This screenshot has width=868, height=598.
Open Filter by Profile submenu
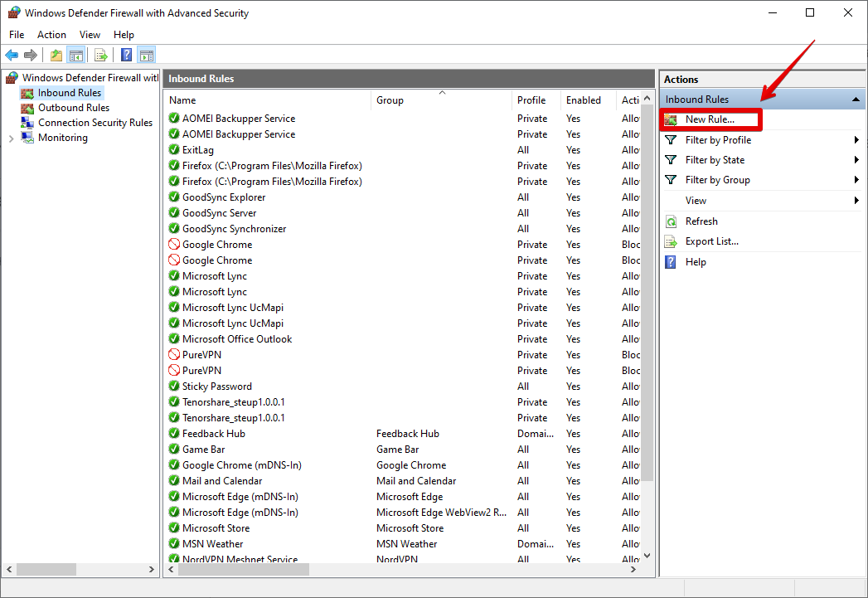(718, 140)
